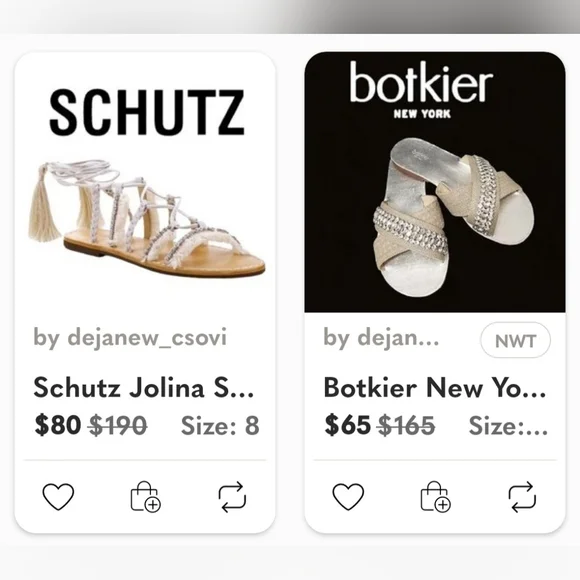Add Schutz sandal to bundle

tap(146, 496)
